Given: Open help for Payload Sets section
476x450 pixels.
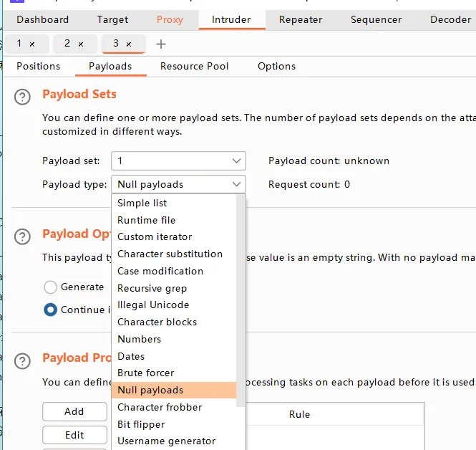Looking at the screenshot, I should click(x=23, y=97).
